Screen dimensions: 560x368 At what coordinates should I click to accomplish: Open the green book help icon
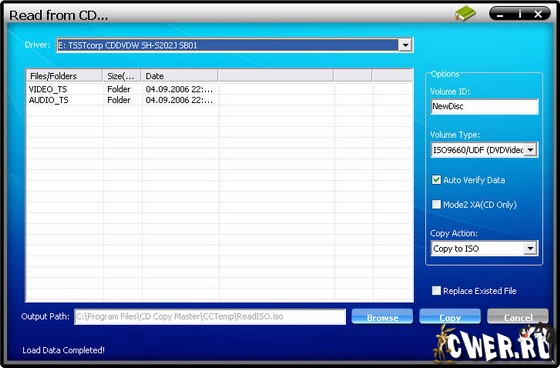465,14
